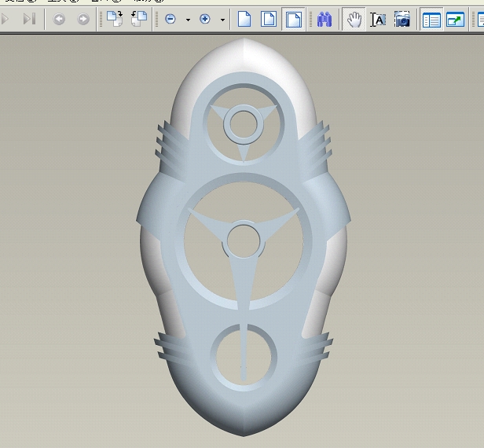Image resolution: width=484 pixels, height=448 pixels.
Task: Activate the Snapshot camera tool
Action: [x=402, y=20]
